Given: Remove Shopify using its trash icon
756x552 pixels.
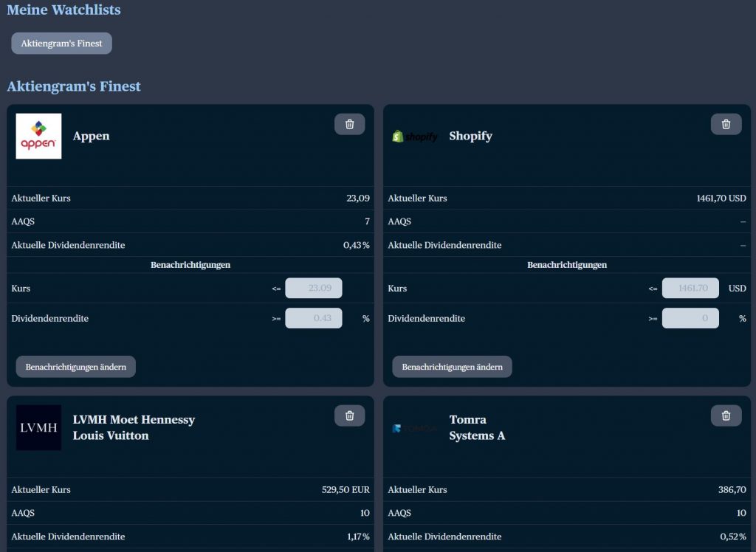Looking at the screenshot, I should tap(726, 125).
